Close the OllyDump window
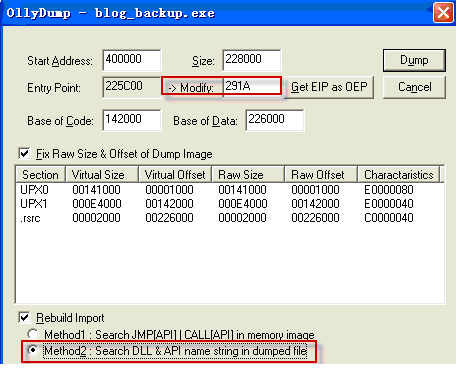The image size is (457, 369). [443, 13]
